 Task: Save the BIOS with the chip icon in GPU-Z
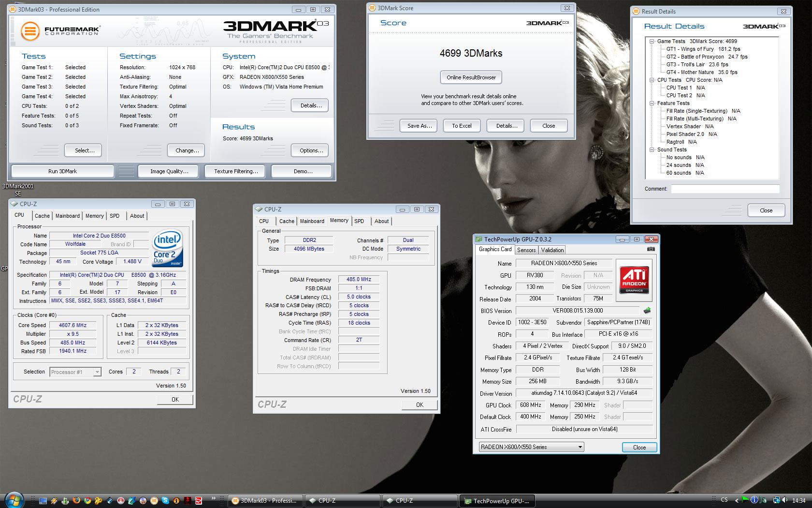[647, 310]
